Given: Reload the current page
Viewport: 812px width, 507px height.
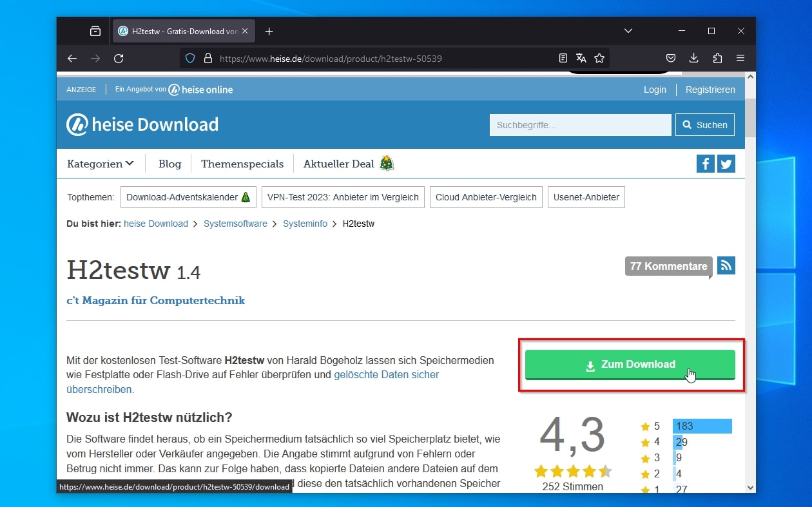Looking at the screenshot, I should tap(119, 58).
